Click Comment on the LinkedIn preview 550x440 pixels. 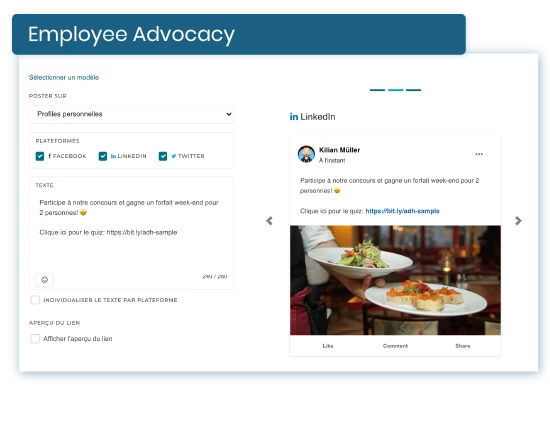(395, 346)
